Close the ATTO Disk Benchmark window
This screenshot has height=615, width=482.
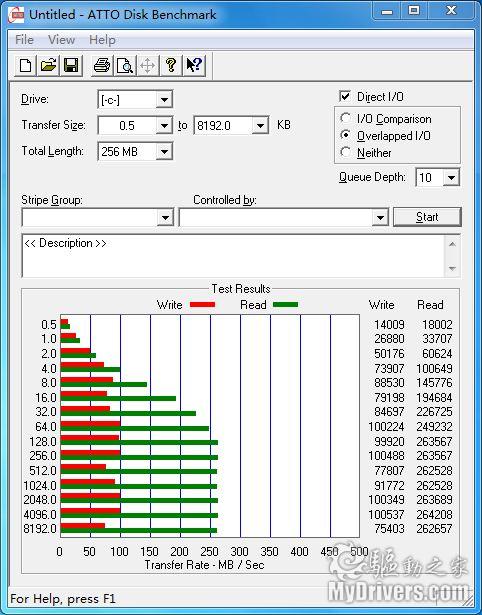pyautogui.click(x=451, y=11)
